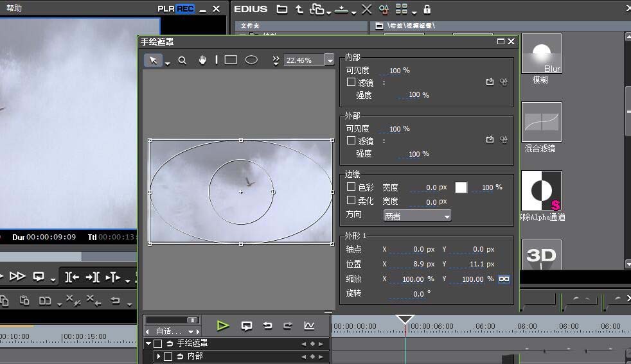Open the 方向 两者 dropdown
631x364 pixels.
click(x=417, y=216)
